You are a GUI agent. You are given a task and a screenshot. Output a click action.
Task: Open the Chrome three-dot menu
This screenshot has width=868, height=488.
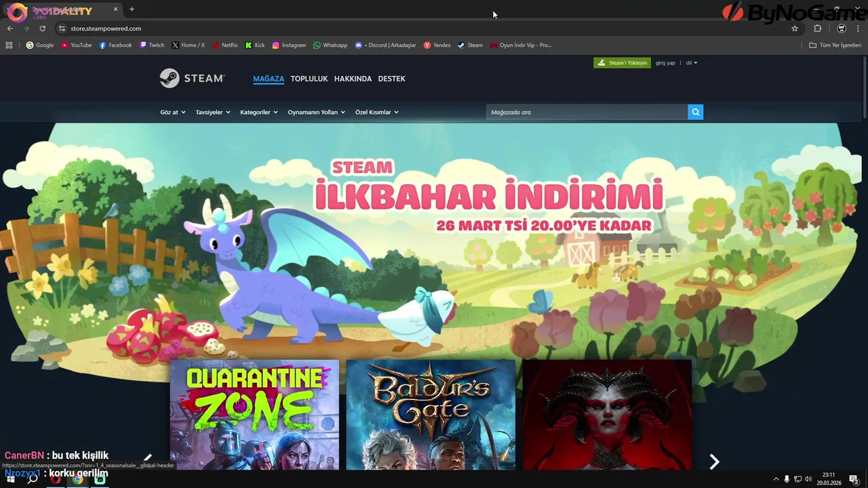(859, 28)
